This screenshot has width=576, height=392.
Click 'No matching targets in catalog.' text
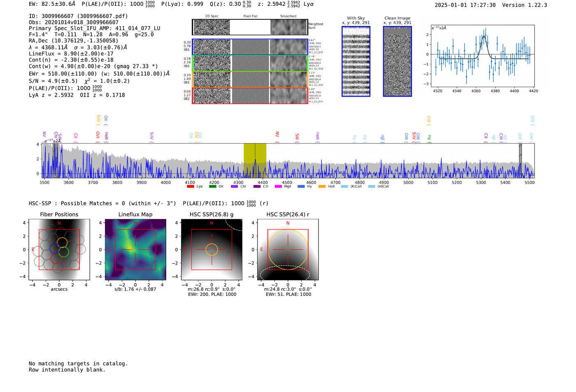pyautogui.click(x=78, y=364)
